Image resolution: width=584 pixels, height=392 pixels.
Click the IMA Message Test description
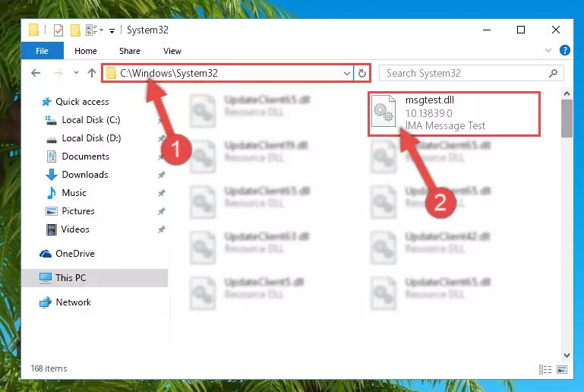pyautogui.click(x=445, y=126)
